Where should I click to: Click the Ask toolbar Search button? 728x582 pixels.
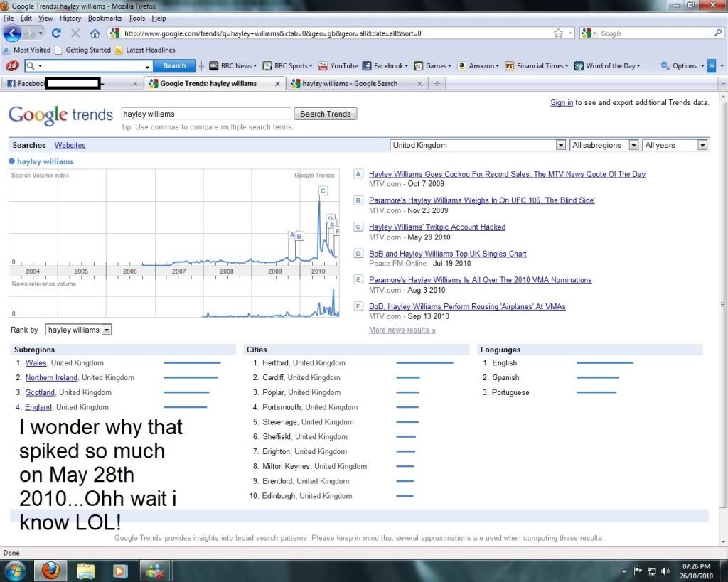click(174, 66)
